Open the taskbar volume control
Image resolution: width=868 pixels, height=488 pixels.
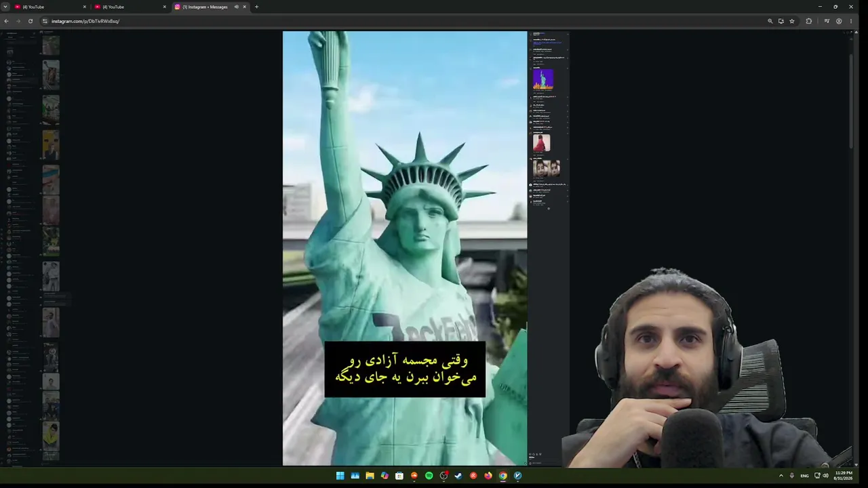point(825,476)
